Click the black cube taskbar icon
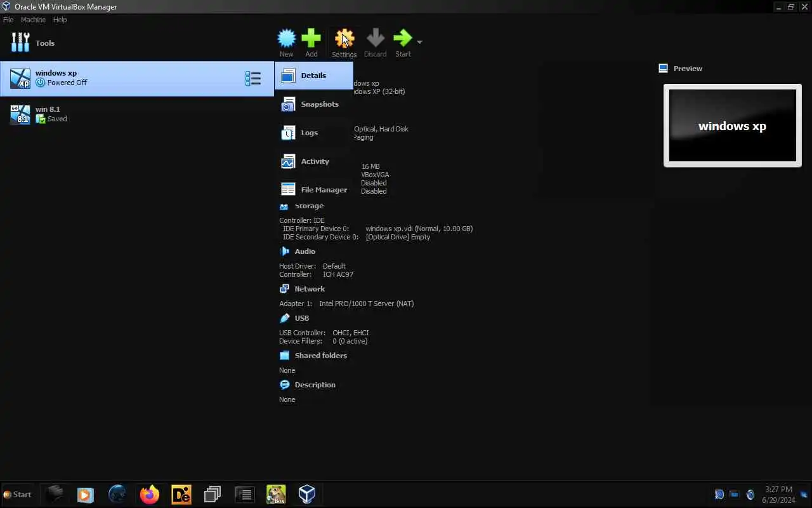This screenshot has width=812, height=508. 55,494
